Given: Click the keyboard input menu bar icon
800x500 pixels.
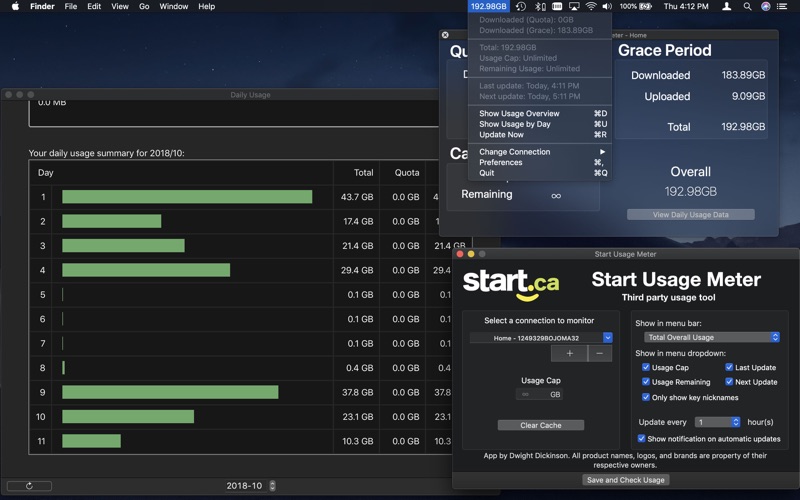Looking at the screenshot, I should tap(557, 6).
